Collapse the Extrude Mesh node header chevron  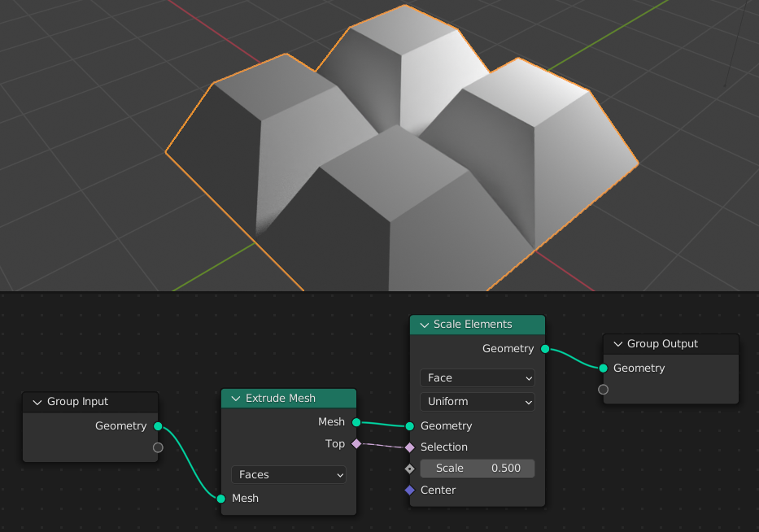click(x=235, y=398)
